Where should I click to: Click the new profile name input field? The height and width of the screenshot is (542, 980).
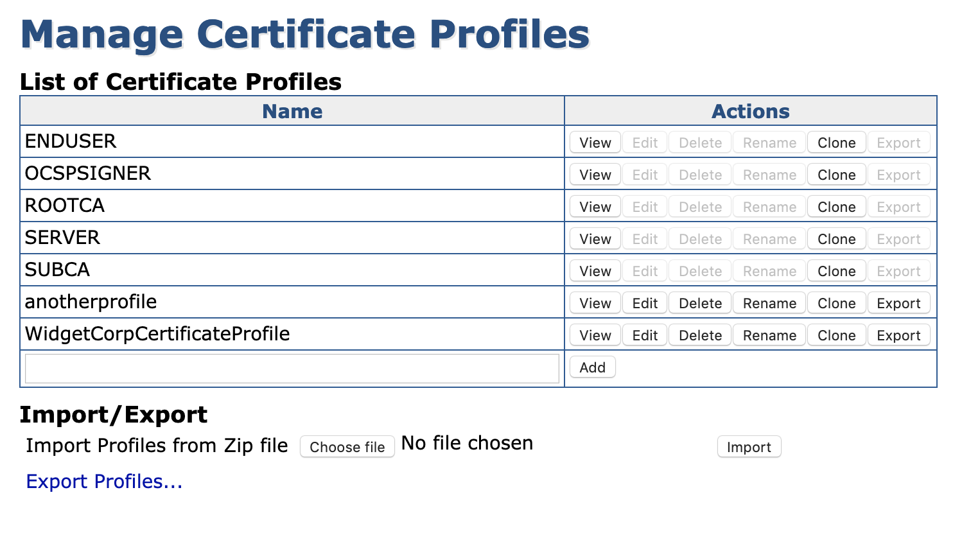(x=292, y=367)
